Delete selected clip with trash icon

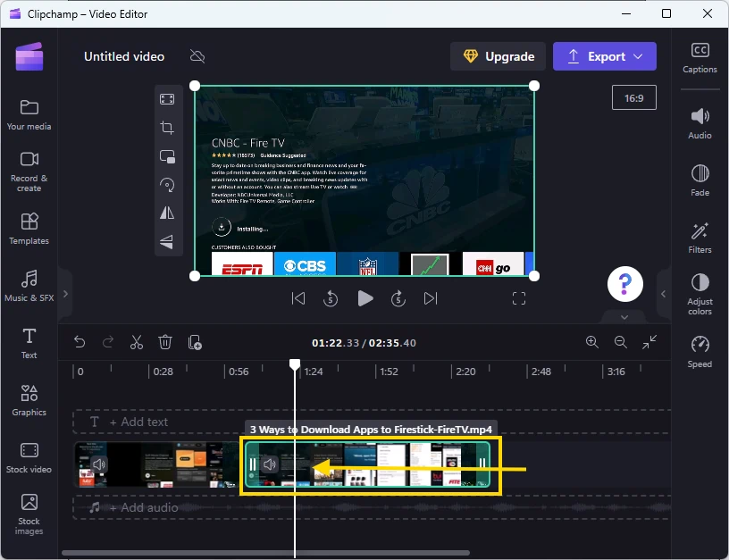[x=165, y=342]
